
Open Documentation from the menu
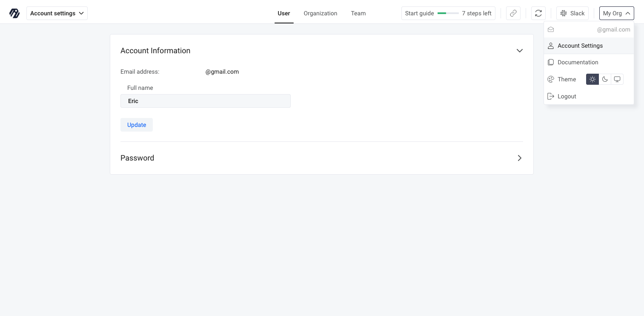589,62
